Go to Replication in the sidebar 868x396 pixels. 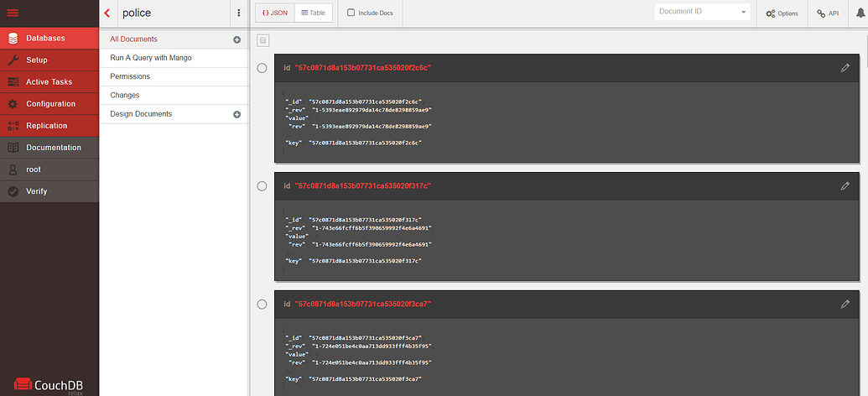click(x=46, y=126)
